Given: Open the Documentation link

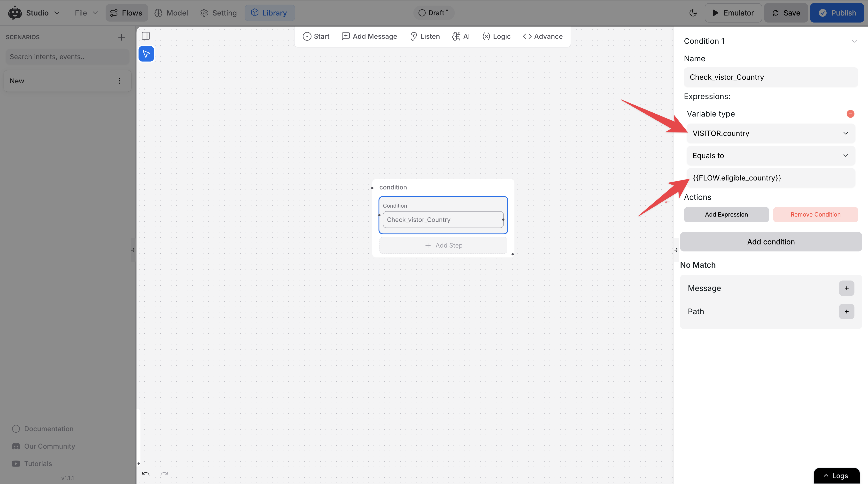Looking at the screenshot, I should [x=43, y=429].
